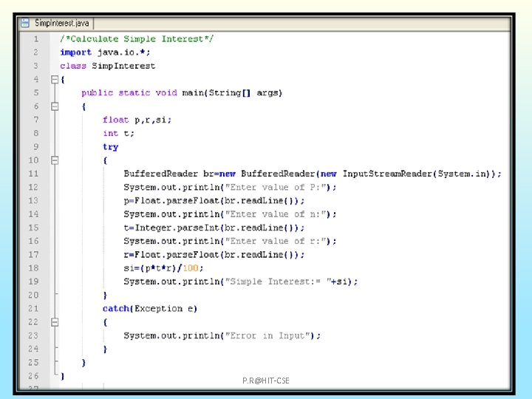Image resolution: width=532 pixels, height=399 pixels.
Task: Click the "class SimpInterest" declaration
Action: [x=108, y=66]
